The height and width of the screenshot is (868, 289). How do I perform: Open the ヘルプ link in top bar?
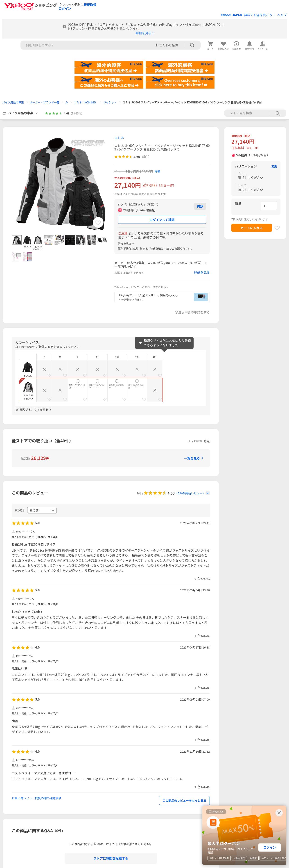point(282,15)
